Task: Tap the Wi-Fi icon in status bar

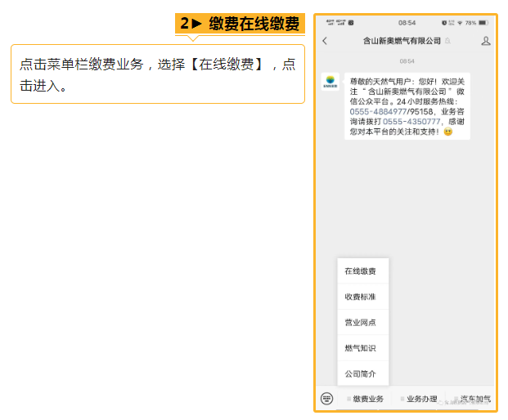Action: [460, 23]
